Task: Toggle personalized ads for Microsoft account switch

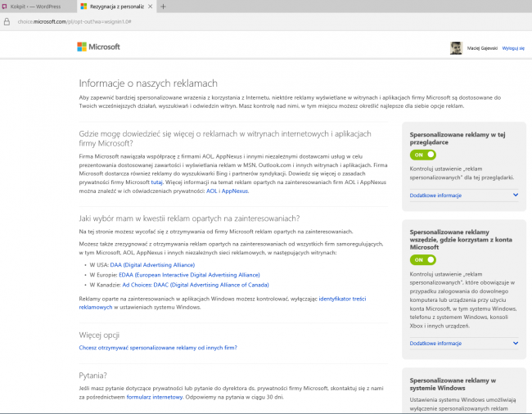Action: (x=423, y=260)
